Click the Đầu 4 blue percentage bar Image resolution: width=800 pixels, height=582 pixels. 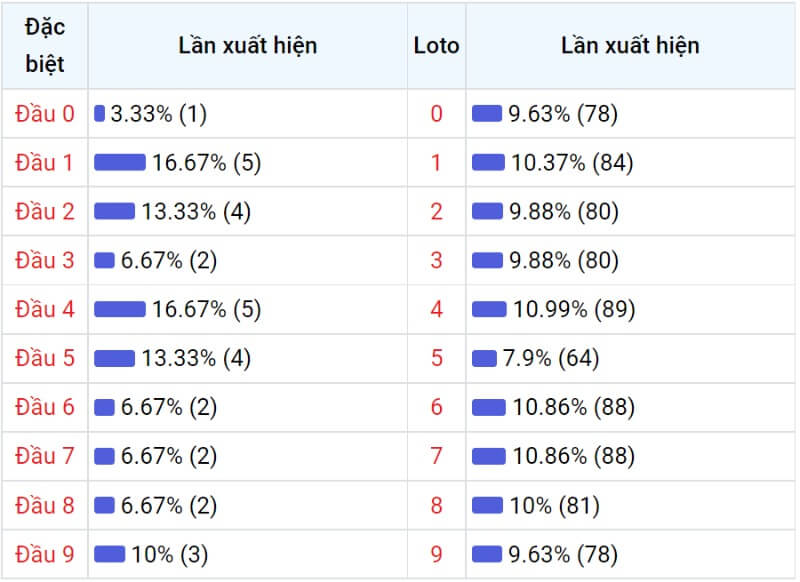tap(120, 309)
